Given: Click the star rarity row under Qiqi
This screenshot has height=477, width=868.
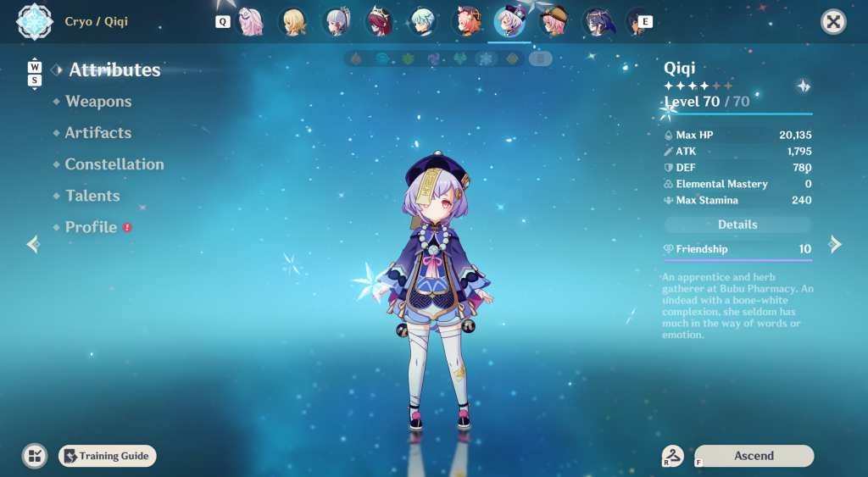Looking at the screenshot, I should pyautogui.click(x=698, y=86).
